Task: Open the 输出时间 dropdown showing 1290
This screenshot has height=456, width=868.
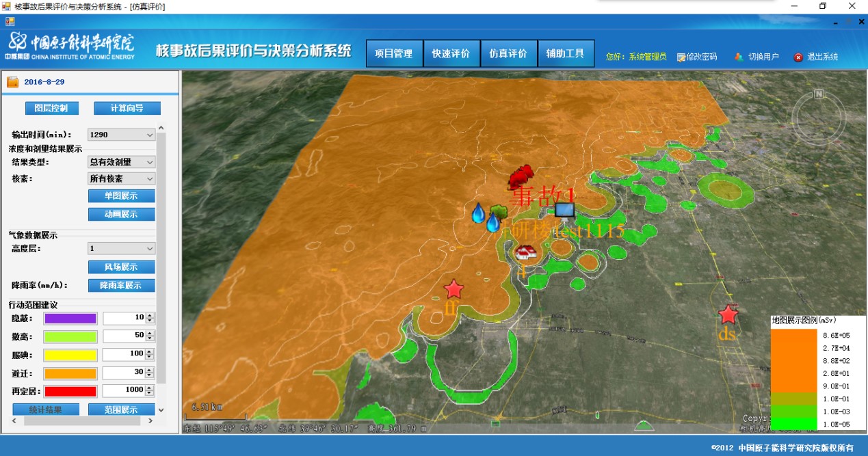Action: (121, 135)
